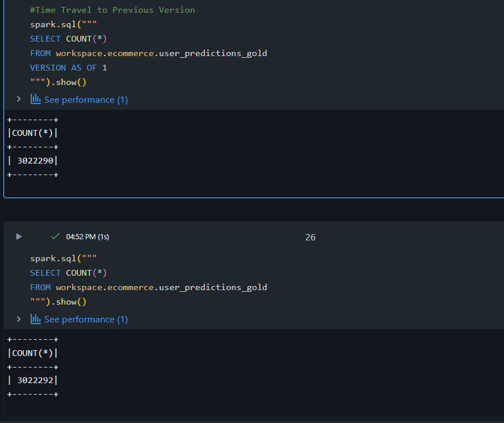Click the green success checkmark in cell 26
Image resolution: width=504 pixels, height=423 pixels.
pos(55,236)
